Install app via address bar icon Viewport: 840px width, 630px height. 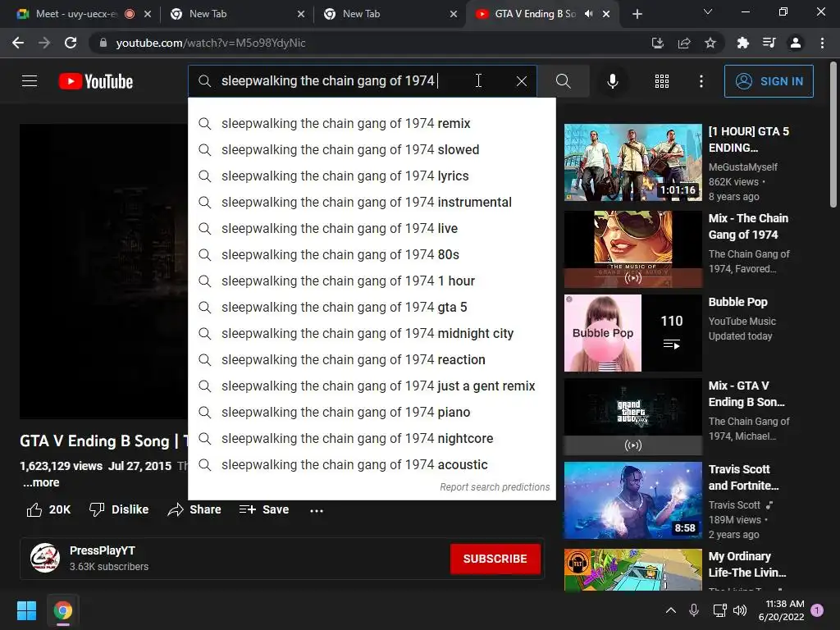657,43
